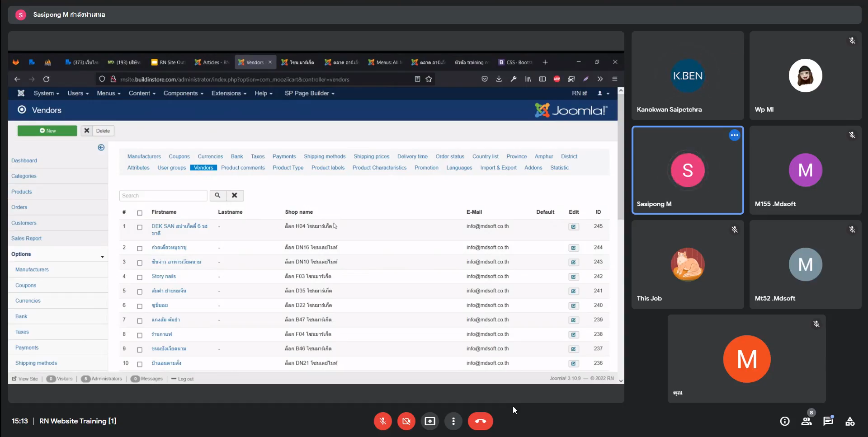Viewport: 868px width, 437px height.
Task: Open the activities icon
Action: click(849, 421)
